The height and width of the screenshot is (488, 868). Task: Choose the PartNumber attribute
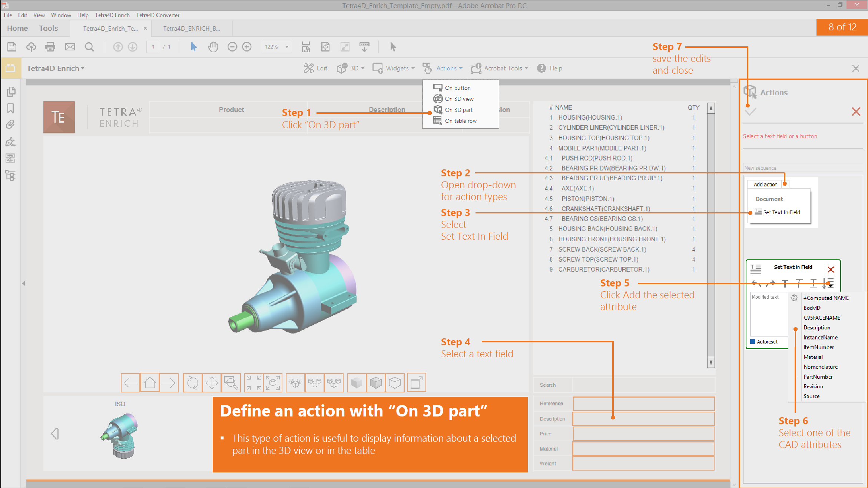(x=818, y=377)
